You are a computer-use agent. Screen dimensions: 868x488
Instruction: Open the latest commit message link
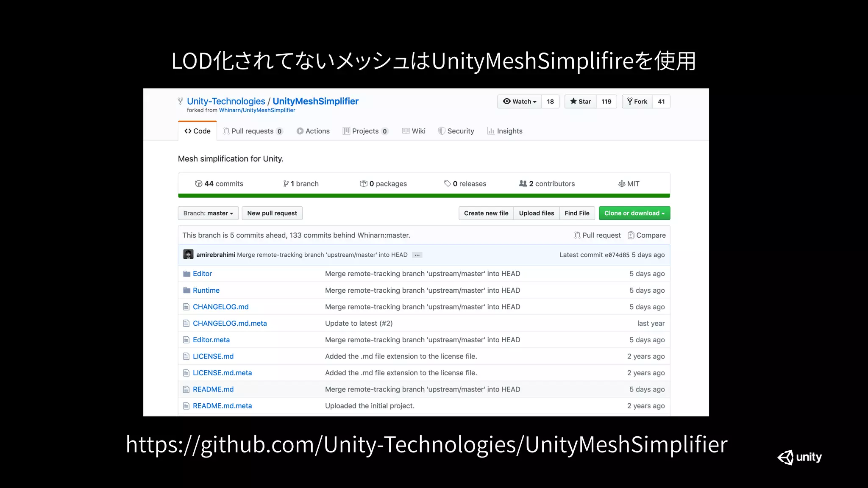point(322,255)
